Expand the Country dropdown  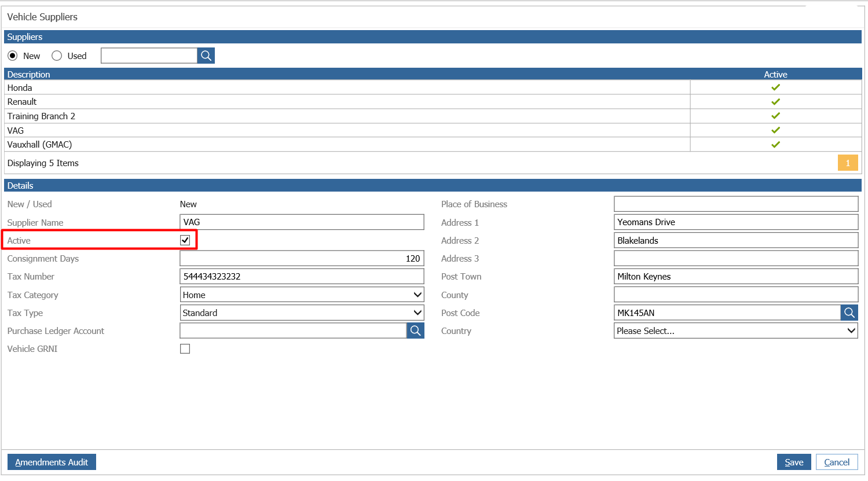pos(736,331)
